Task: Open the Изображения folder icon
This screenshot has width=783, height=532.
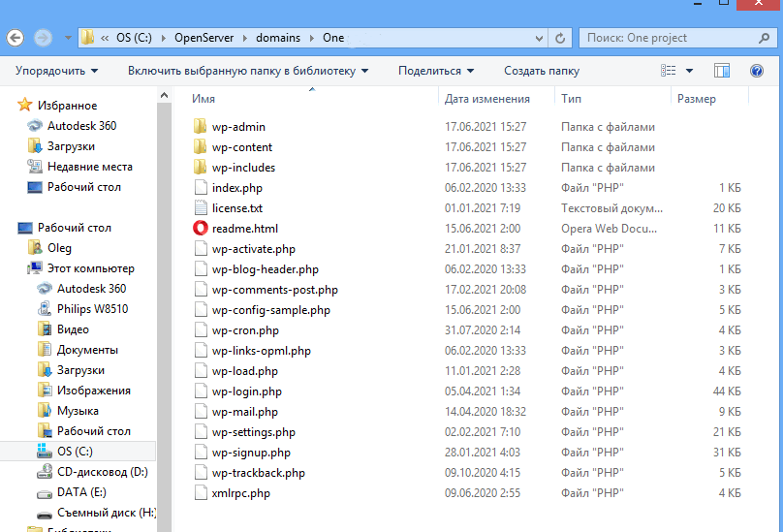Action: 45,391
